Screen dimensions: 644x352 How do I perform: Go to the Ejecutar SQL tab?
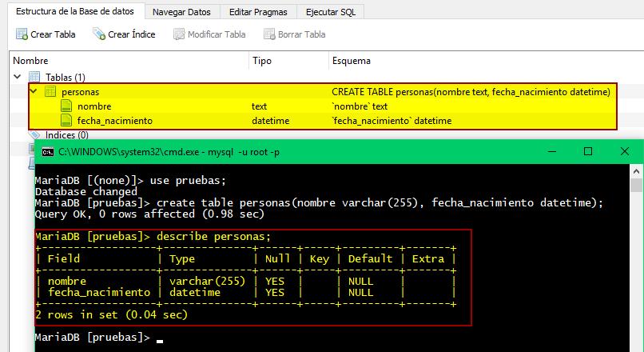[x=331, y=12]
